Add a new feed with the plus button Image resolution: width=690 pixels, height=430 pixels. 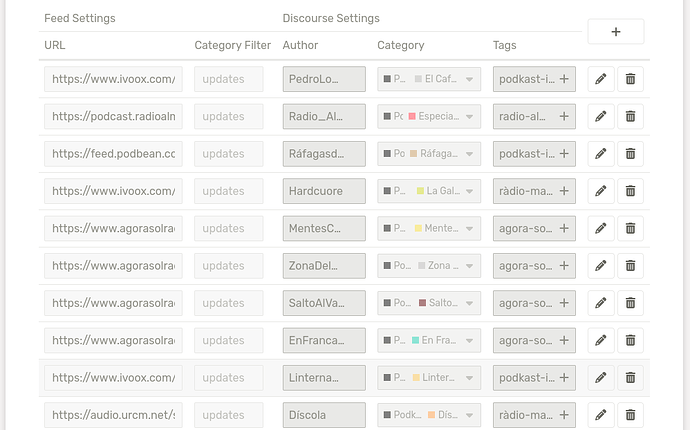tap(616, 32)
